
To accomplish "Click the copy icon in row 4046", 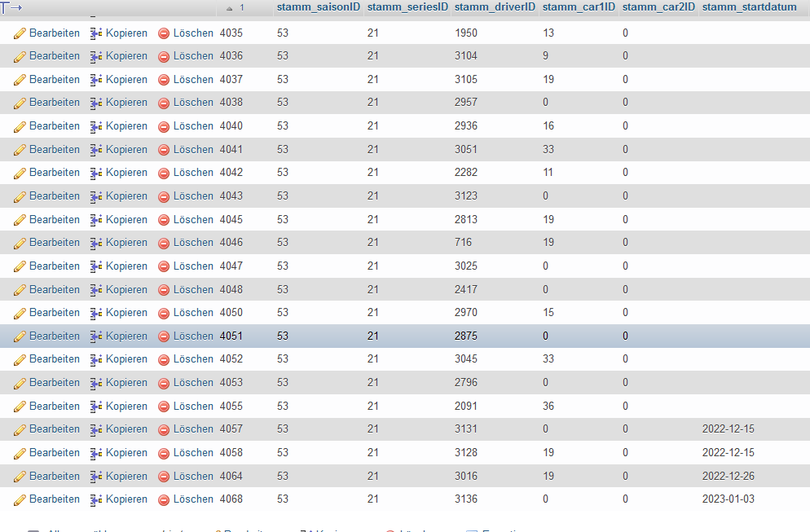I will [96, 243].
